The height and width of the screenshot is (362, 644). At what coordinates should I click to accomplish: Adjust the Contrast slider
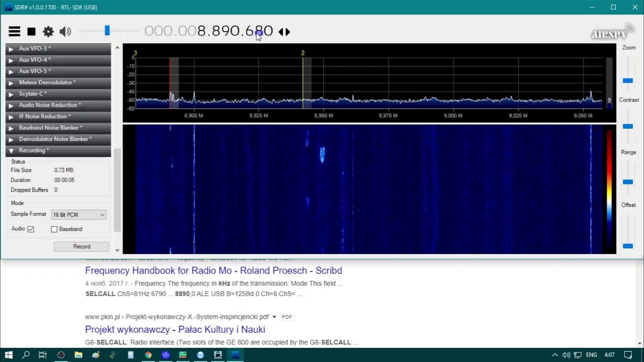pyautogui.click(x=628, y=126)
